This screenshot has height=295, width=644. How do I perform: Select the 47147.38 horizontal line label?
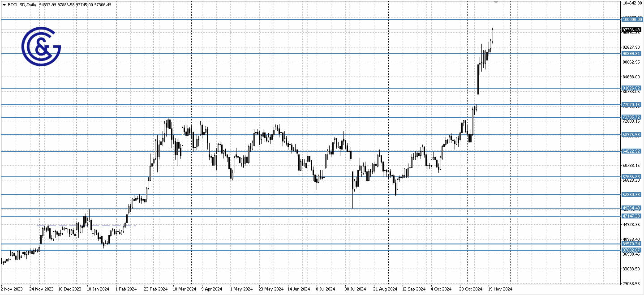631,216
